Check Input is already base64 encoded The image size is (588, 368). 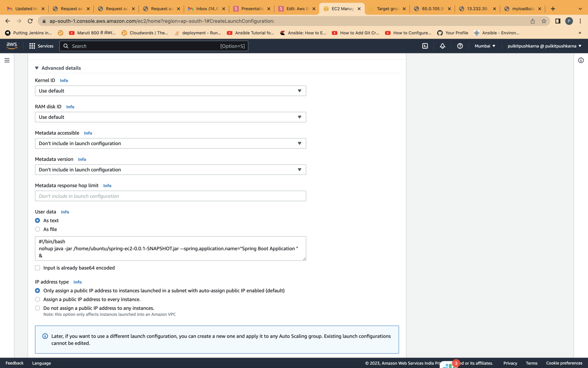[38, 268]
